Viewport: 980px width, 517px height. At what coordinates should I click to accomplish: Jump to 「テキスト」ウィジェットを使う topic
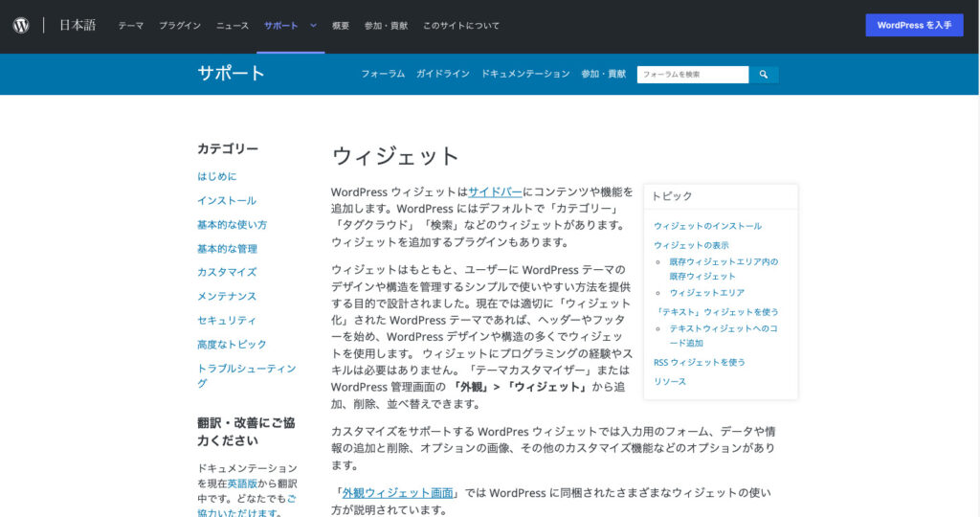716,311
